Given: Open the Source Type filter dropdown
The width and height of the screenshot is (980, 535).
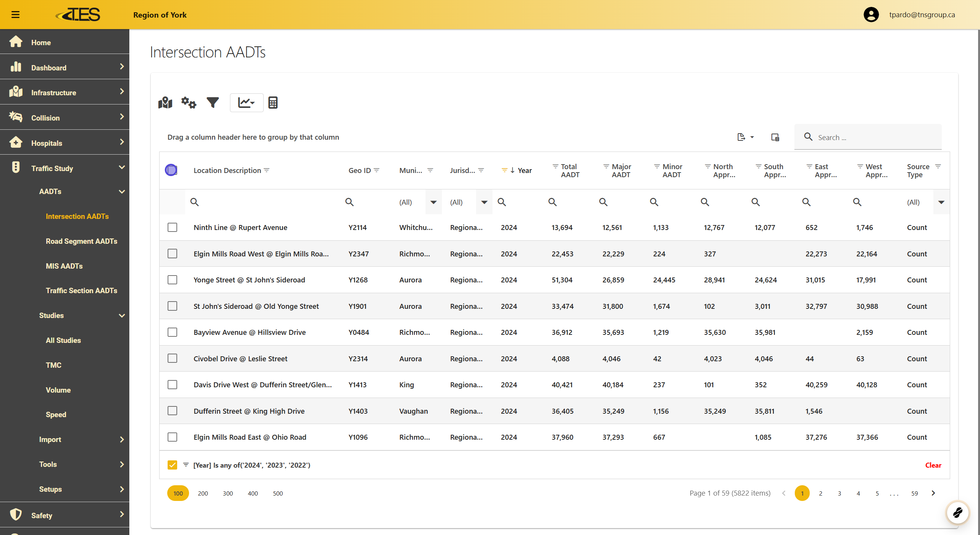Looking at the screenshot, I should (x=941, y=202).
